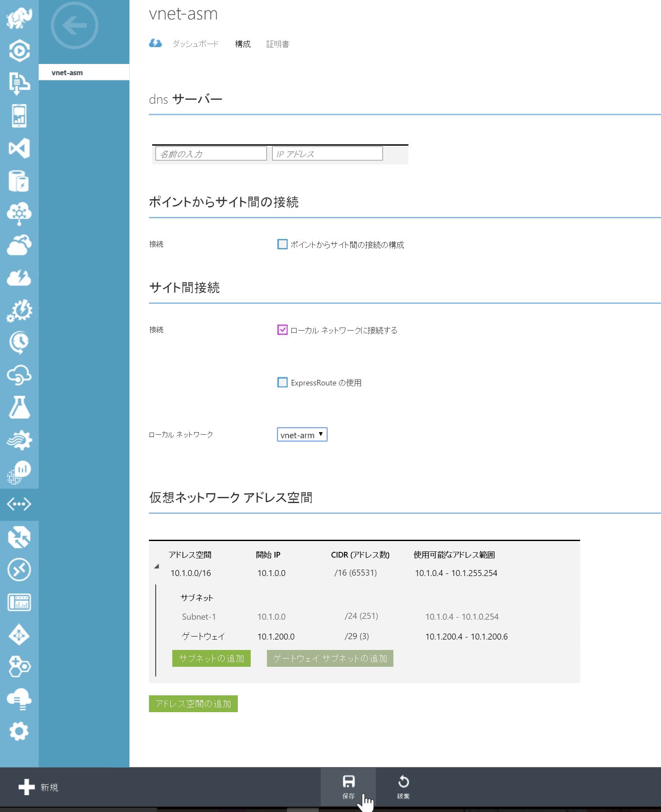Screen dimensions: 661x812
Task: Switch to the ダッシュボード tab
Action: (195, 44)
